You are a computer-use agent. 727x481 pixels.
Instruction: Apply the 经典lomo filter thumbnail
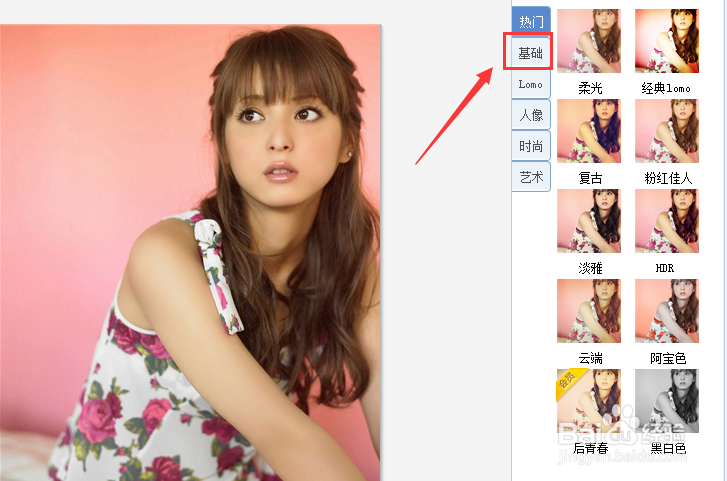[x=667, y=41]
